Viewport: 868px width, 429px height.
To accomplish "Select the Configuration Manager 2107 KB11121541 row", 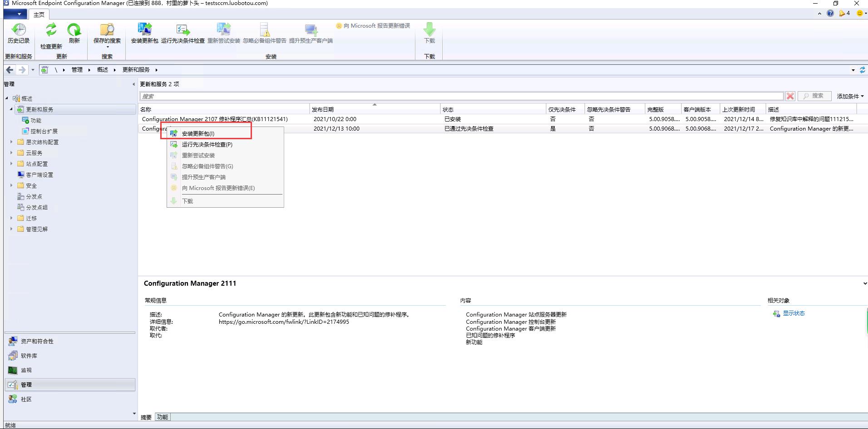I will pos(498,119).
